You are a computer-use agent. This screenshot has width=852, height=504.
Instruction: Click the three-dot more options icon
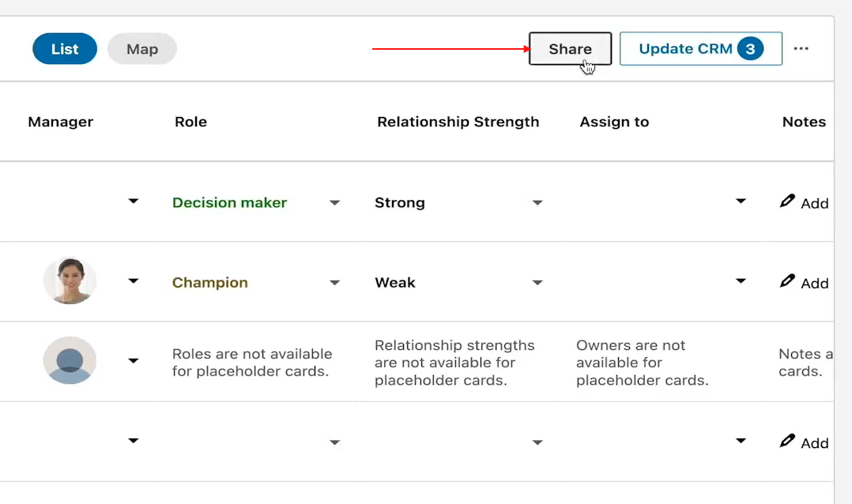click(801, 49)
